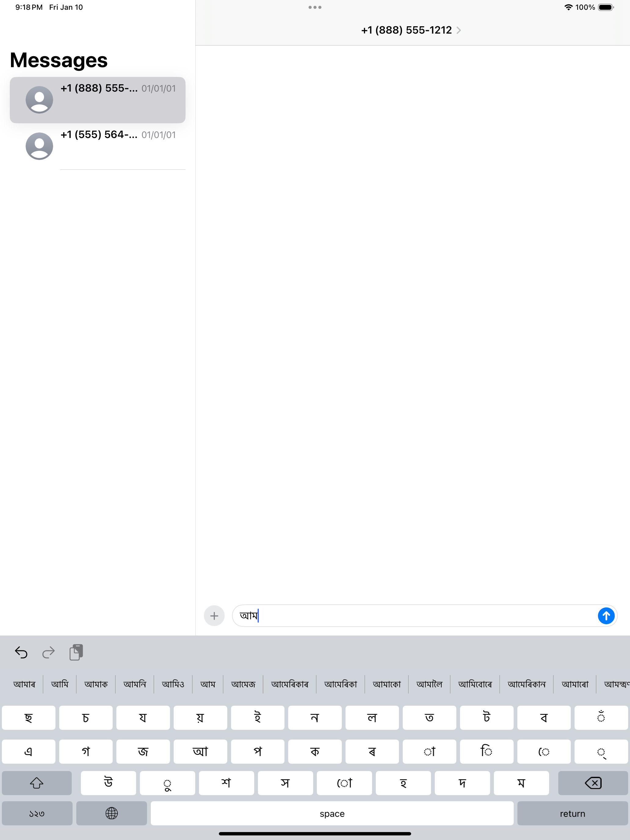
Task: Open the plus apps button
Action: coord(214,616)
